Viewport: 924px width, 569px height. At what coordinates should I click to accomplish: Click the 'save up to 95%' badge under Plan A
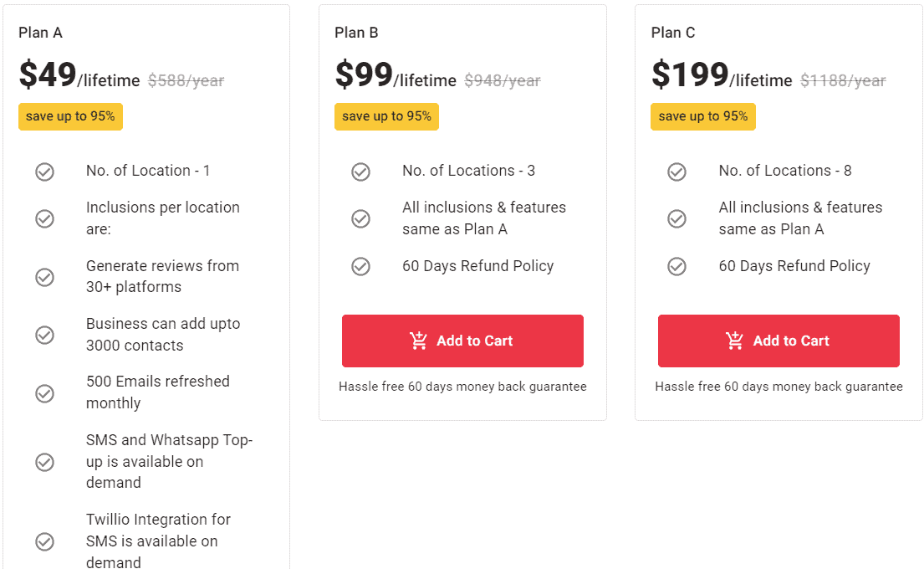(x=70, y=116)
